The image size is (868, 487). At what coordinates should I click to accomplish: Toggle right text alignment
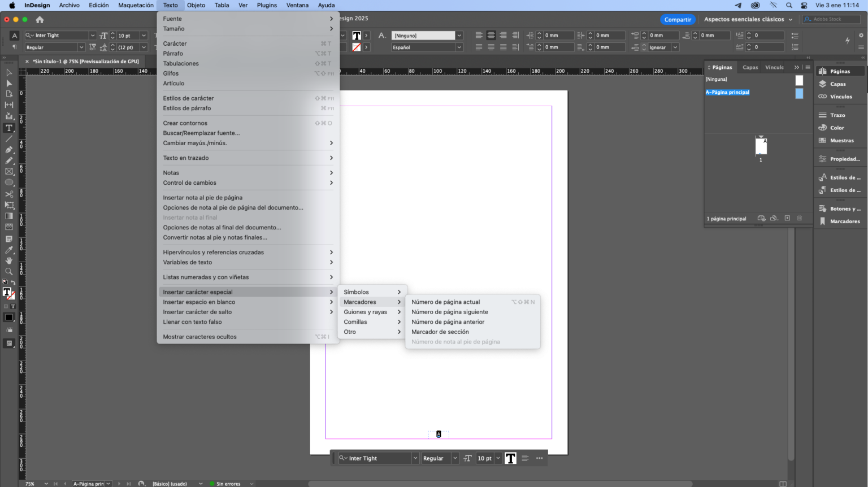[504, 35]
